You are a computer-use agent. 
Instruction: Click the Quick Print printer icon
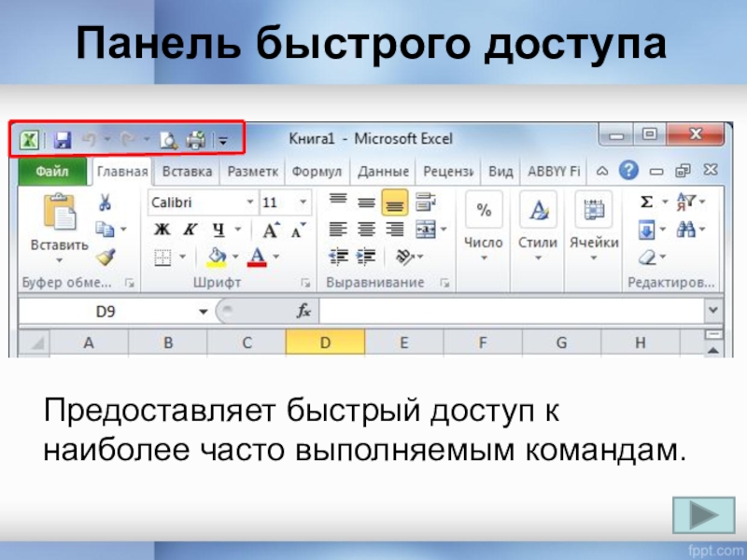point(196,140)
